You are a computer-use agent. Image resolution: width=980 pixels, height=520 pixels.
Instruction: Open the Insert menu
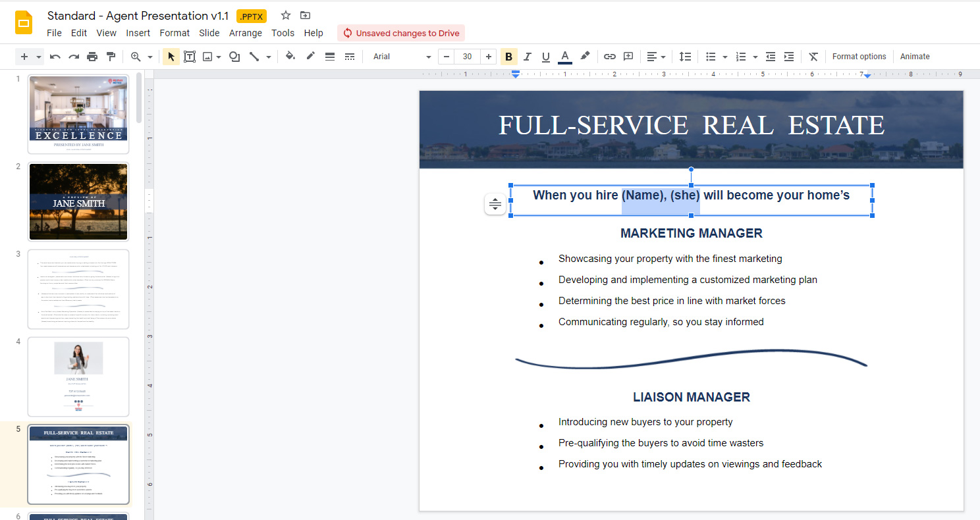(138, 33)
